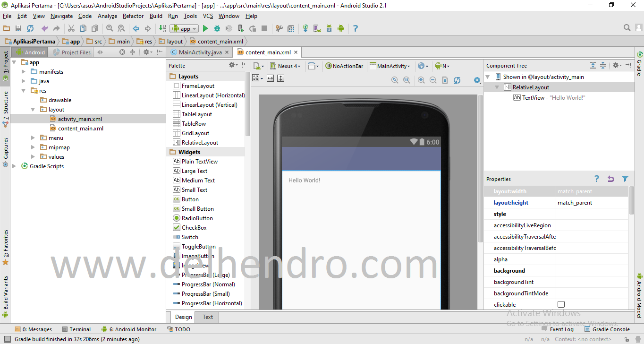Image resolution: width=644 pixels, height=344 pixels.
Task: Open the orientation dropdown in designer
Action: pyautogui.click(x=313, y=66)
